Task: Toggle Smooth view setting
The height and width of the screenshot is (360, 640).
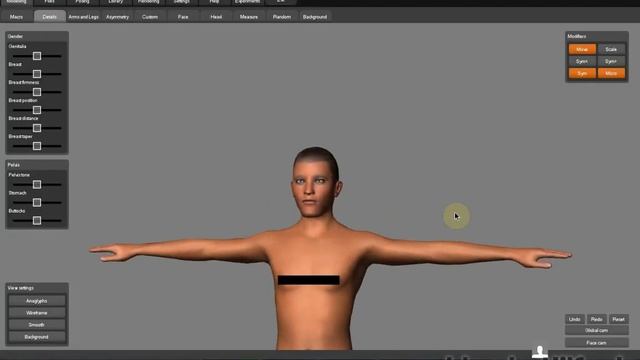Action: (x=36, y=325)
